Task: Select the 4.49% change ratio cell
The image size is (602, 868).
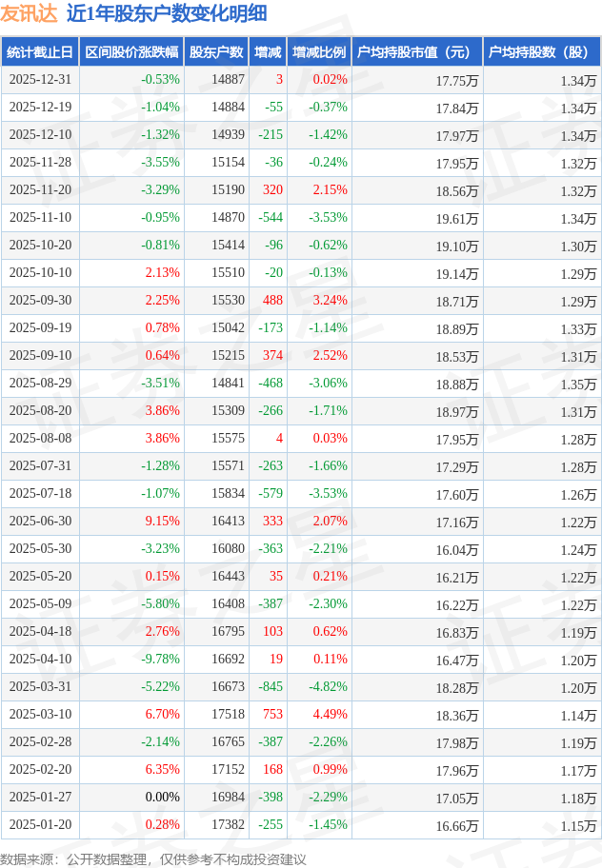Action: [x=330, y=715]
